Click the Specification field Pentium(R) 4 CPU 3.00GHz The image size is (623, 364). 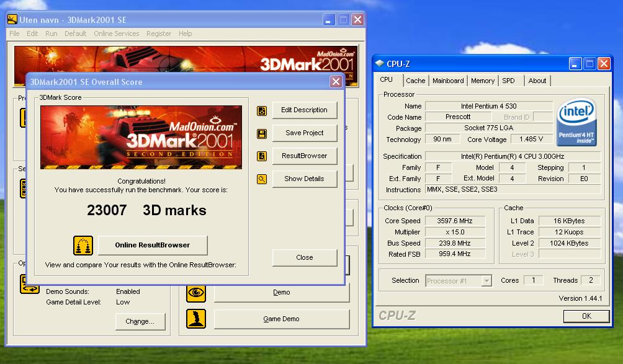coord(513,156)
